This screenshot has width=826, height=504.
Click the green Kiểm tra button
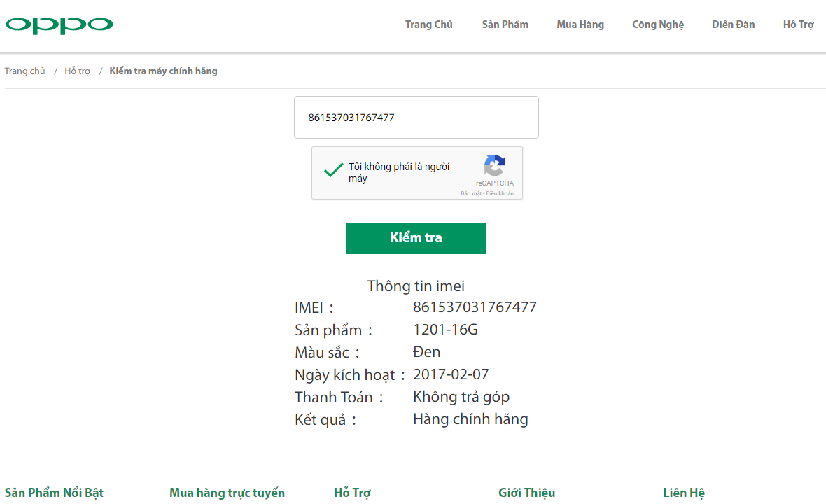(416, 238)
